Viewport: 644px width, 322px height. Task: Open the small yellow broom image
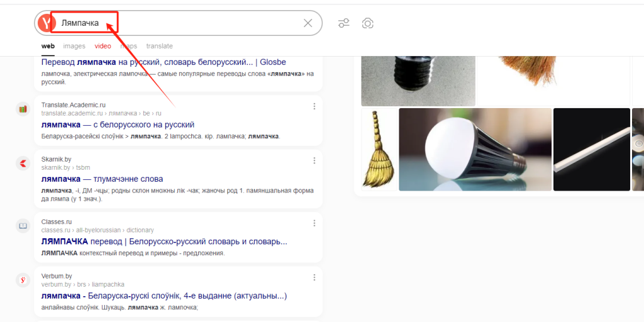379,150
